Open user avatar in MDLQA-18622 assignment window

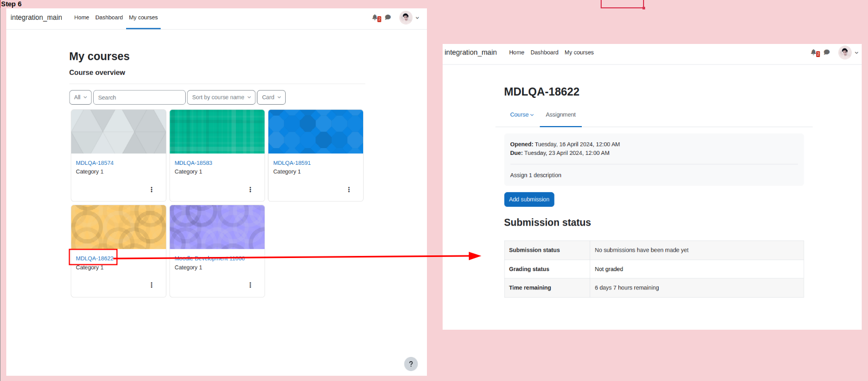(844, 52)
